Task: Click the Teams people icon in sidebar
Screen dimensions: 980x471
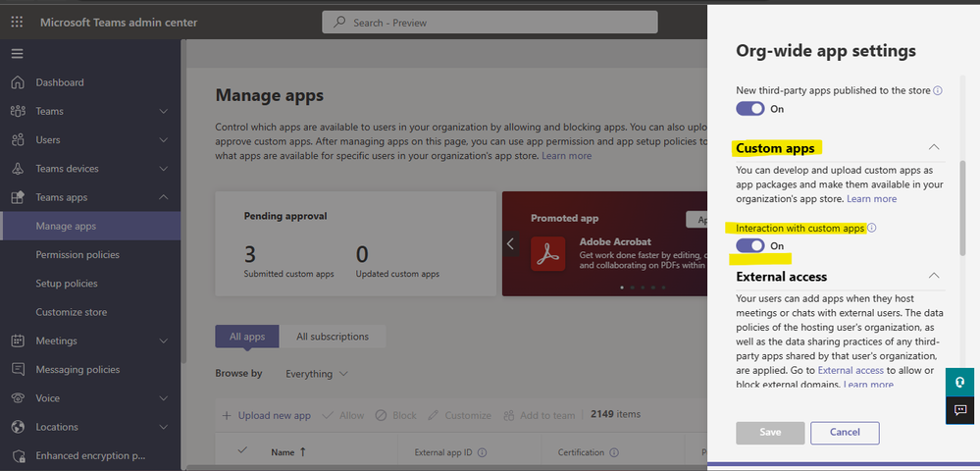Action: pyautogui.click(x=18, y=111)
